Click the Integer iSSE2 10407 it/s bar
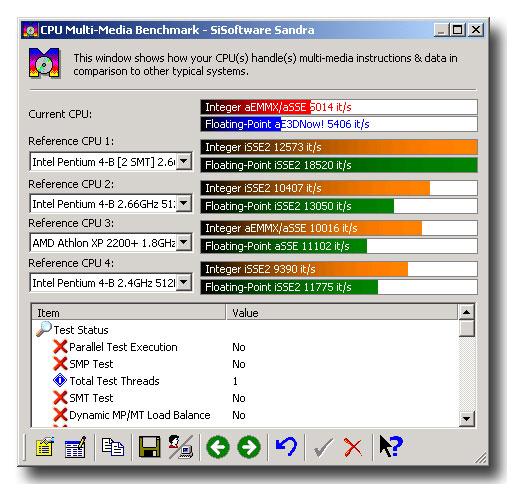Image resolution: width=507 pixels, height=484 pixels. (339, 188)
